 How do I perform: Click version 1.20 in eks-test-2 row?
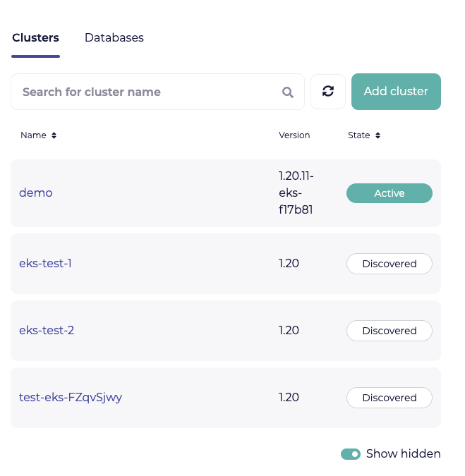pyautogui.click(x=289, y=330)
